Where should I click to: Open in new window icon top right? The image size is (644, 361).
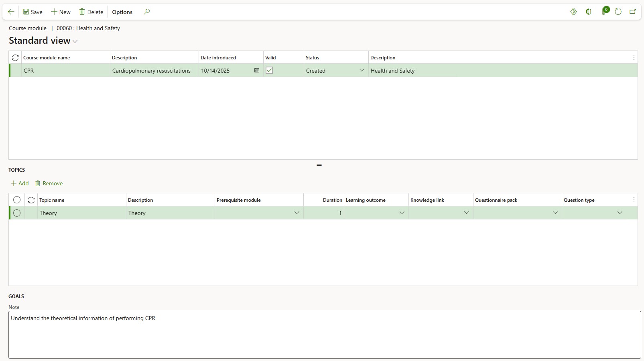(633, 12)
